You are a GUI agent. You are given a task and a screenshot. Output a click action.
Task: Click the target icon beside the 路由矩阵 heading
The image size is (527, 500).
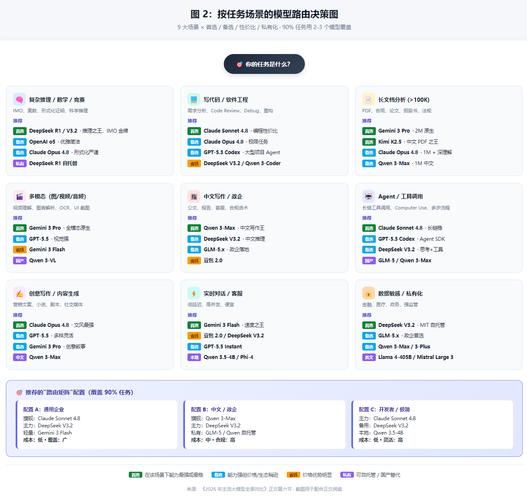pyautogui.click(x=19, y=392)
